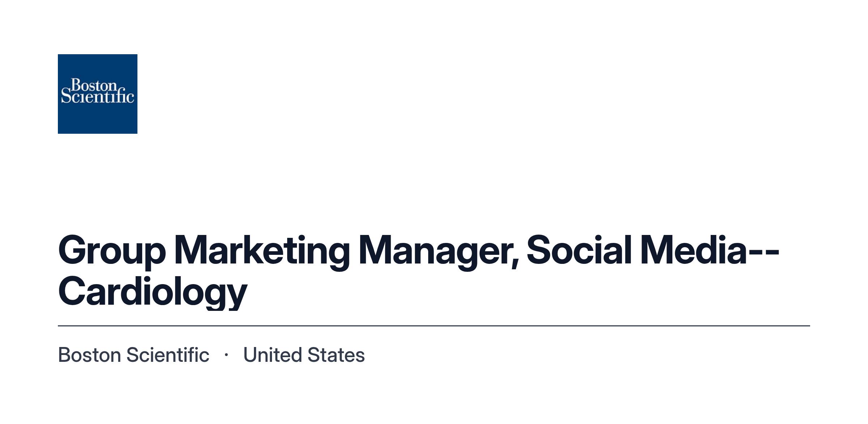The width and height of the screenshot is (868, 424).
Task: Click the Boston Scientific logo
Action: click(x=98, y=94)
